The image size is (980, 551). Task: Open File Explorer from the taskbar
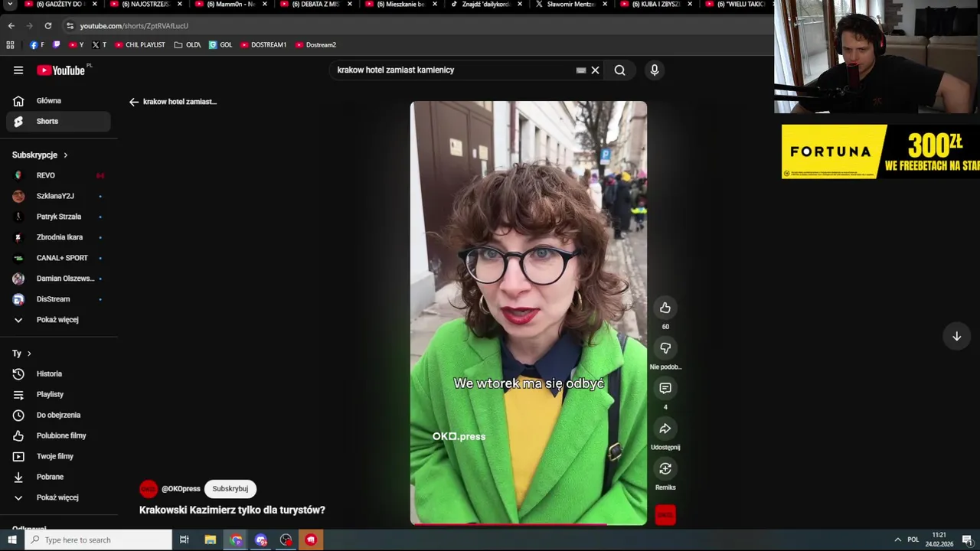pos(211,540)
